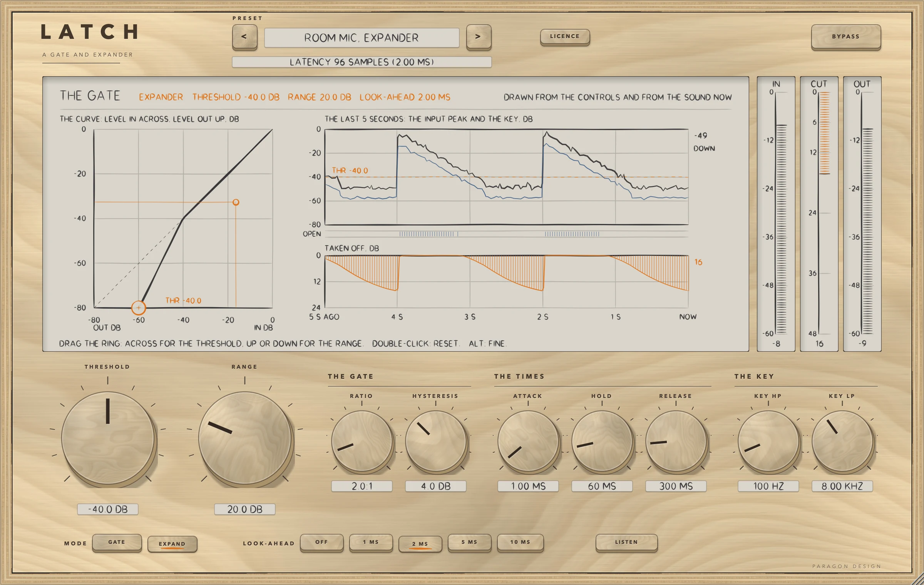Click the Hysteresis knob

click(436, 441)
